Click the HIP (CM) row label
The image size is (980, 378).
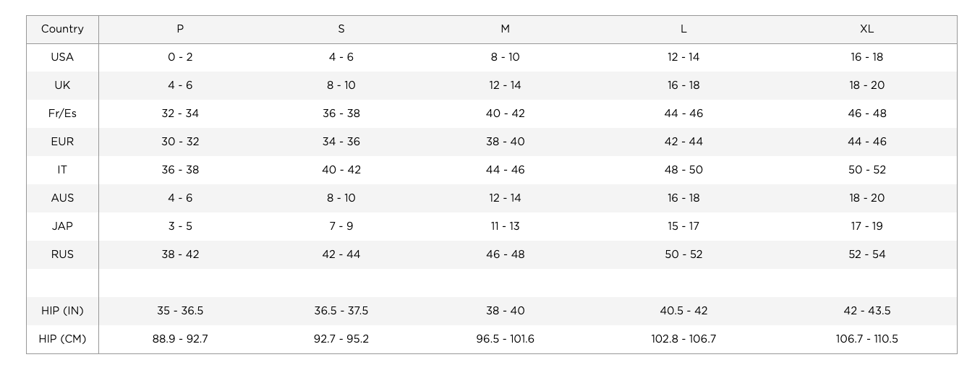coord(62,339)
